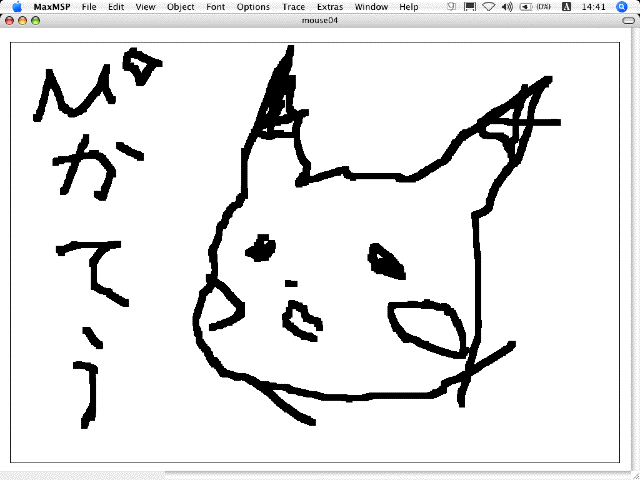Click the Spotlight search icon
The image size is (640, 480).
(x=622, y=7)
